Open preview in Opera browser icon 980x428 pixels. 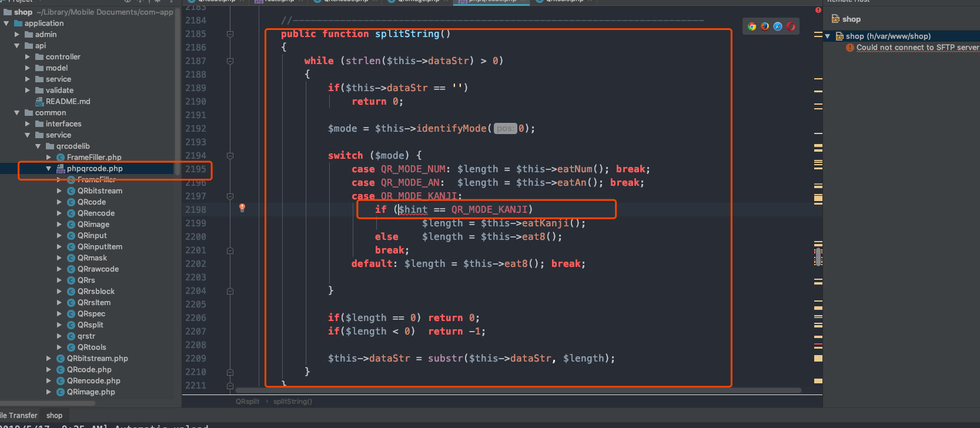point(791,26)
